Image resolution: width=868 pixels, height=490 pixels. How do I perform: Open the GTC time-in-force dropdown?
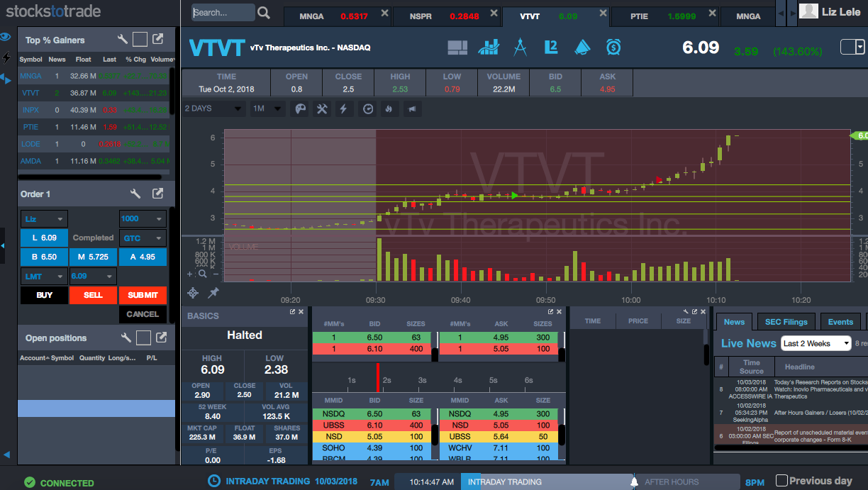[143, 238]
